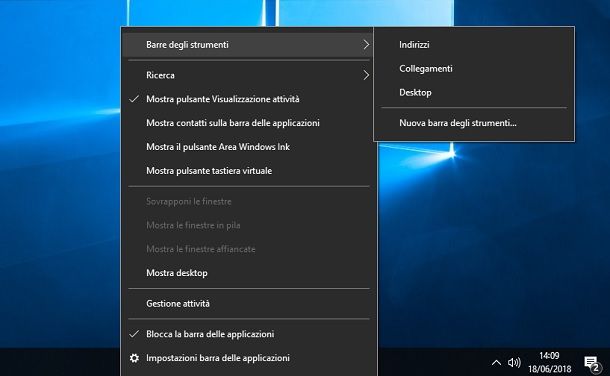The image size is (610, 376).
Task: Select Indirizzi toolbar in submenu
Action: click(x=474, y=45)
